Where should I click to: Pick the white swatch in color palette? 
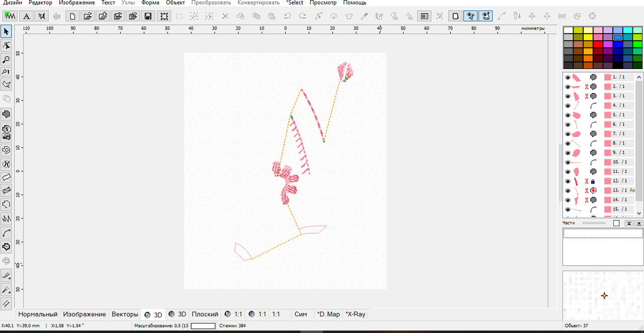click(568, 30)
